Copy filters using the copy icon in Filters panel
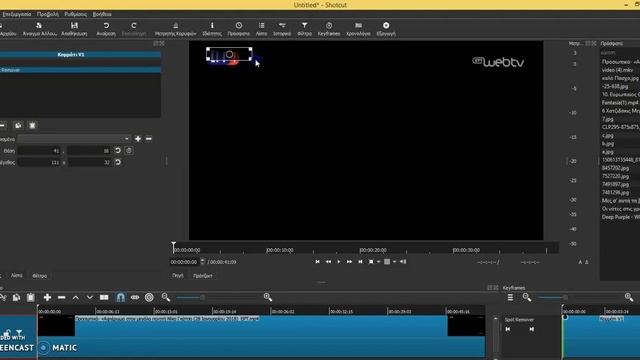This screenshot has width=640, height=360. click(x=18, y=125)
